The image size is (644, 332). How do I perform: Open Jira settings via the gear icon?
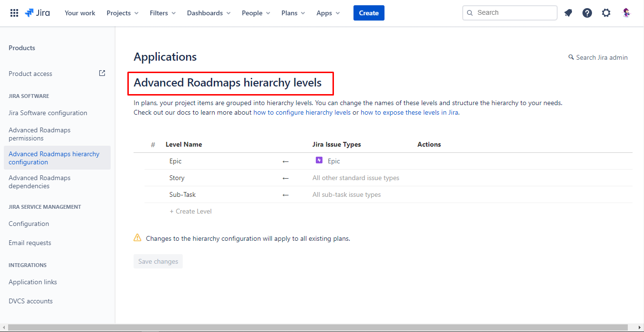click(x=606, y=12)
